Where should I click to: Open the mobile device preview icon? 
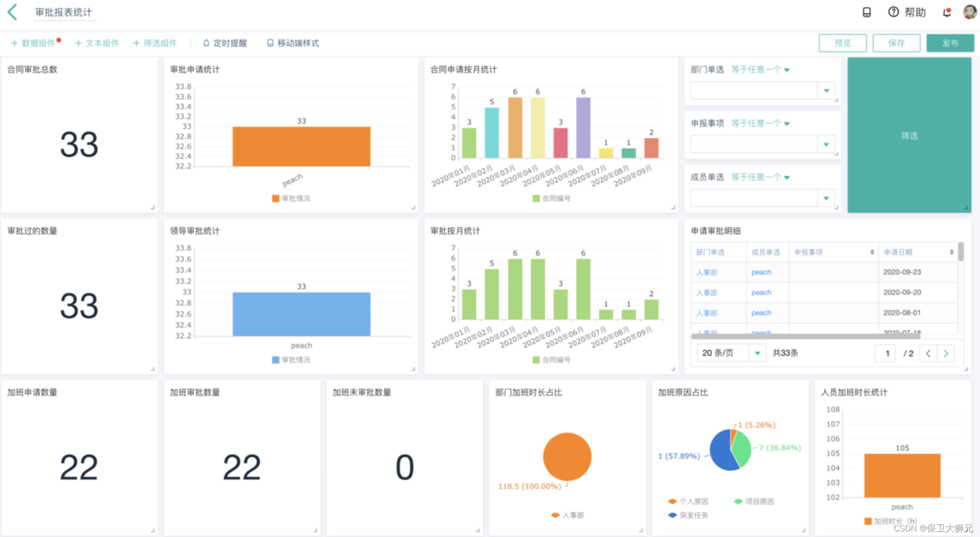click(x=866, y=12)
